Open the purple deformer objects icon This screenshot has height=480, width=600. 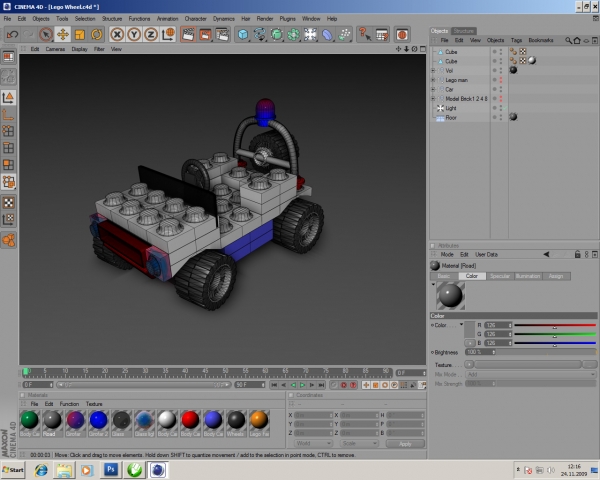click(x=327, y=35)
